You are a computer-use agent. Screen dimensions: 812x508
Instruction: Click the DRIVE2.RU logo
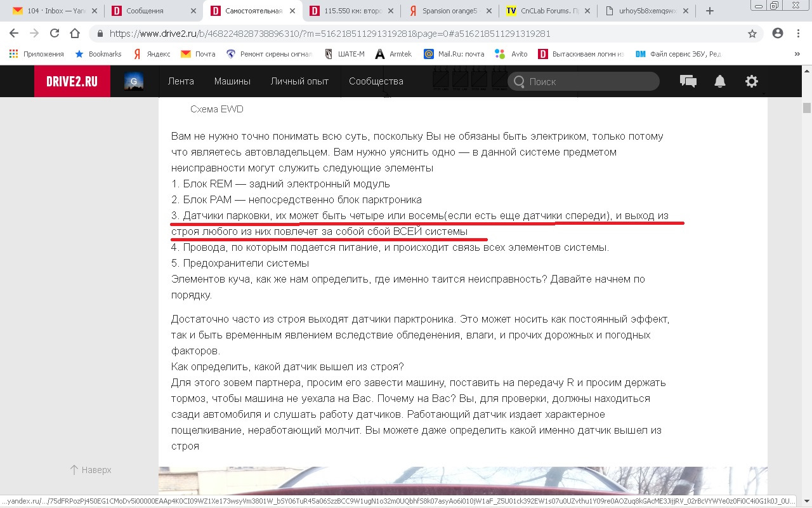(x=72, y=81)
